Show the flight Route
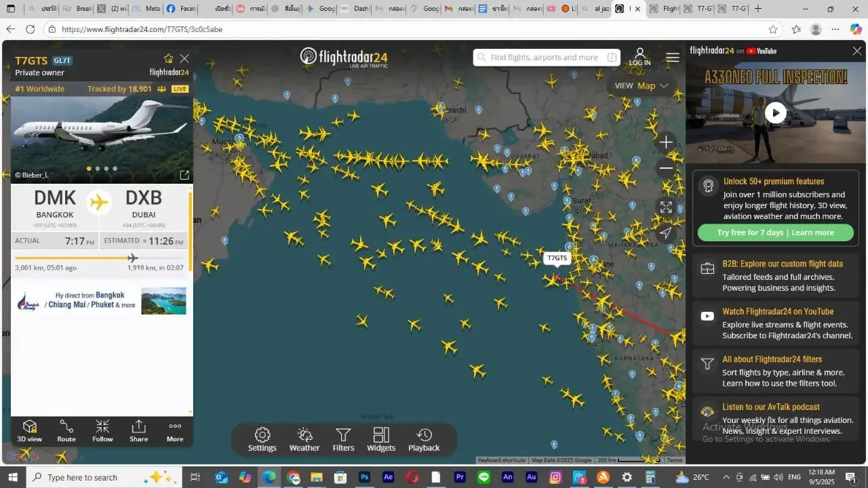Screen dimensions: 868x488 point(66,431)
